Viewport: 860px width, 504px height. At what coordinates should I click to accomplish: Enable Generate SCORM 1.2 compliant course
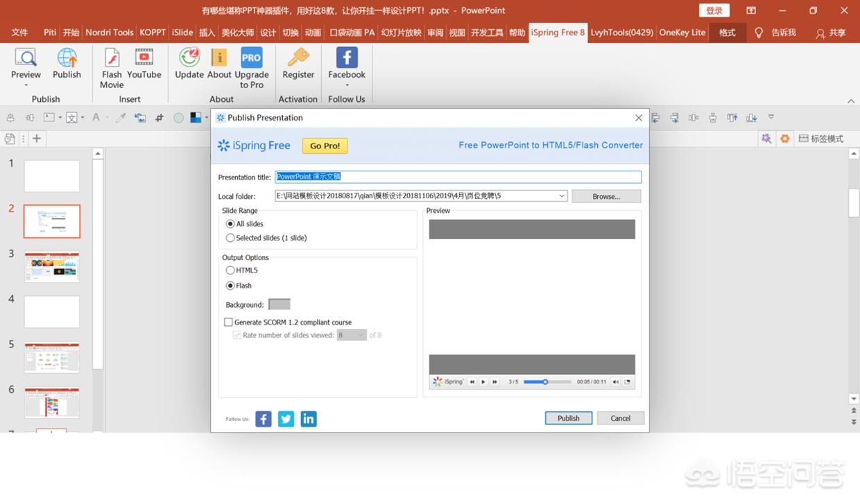coord(228,322)
